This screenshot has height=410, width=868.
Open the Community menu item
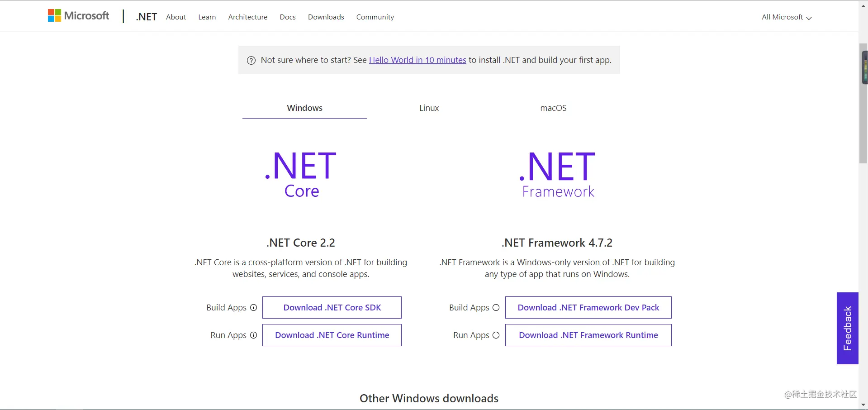pyautogui.click(x=375, y=17)
